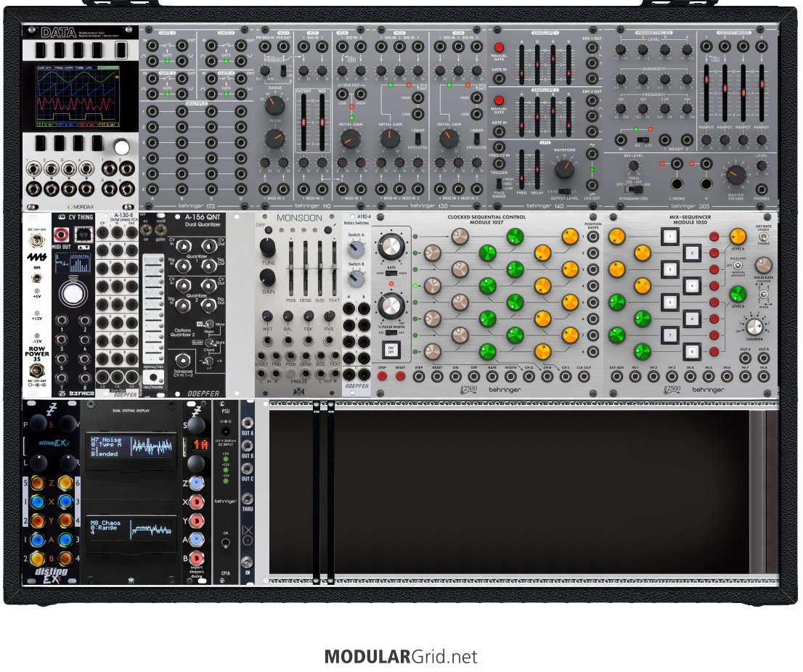
Task: Toggle the PULSE GEN switch on Mix-Sequencer
Action: pyautogui.click(x=738, y=266)
